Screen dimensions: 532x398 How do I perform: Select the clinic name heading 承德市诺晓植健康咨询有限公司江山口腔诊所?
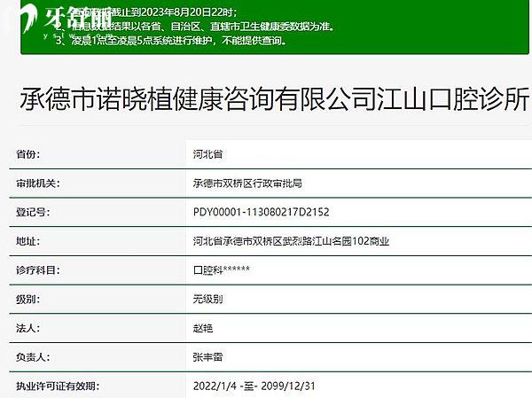275,98
